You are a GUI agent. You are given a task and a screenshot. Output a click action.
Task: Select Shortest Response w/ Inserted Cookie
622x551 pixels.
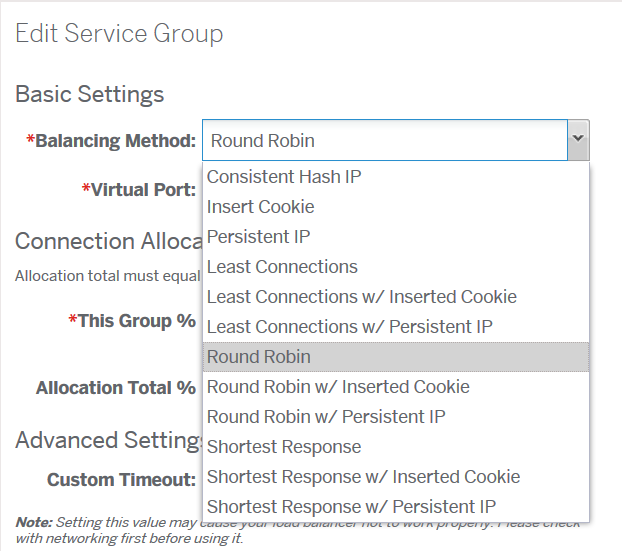395,477
